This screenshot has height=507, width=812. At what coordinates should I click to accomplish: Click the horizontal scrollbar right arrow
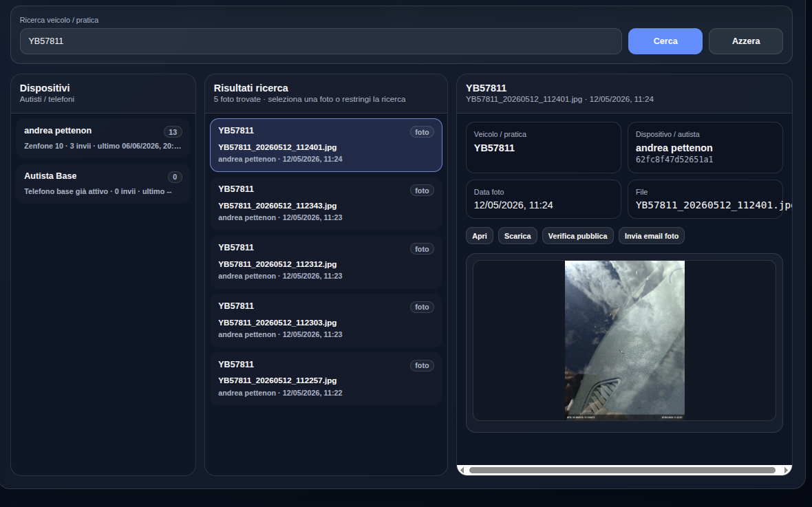click(786, 471)
